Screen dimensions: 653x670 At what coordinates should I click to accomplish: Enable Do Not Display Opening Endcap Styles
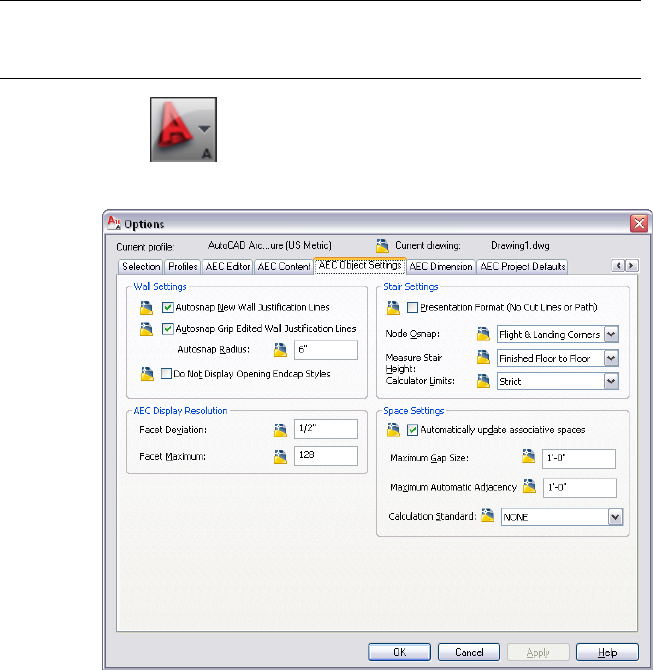click(166, 374)
